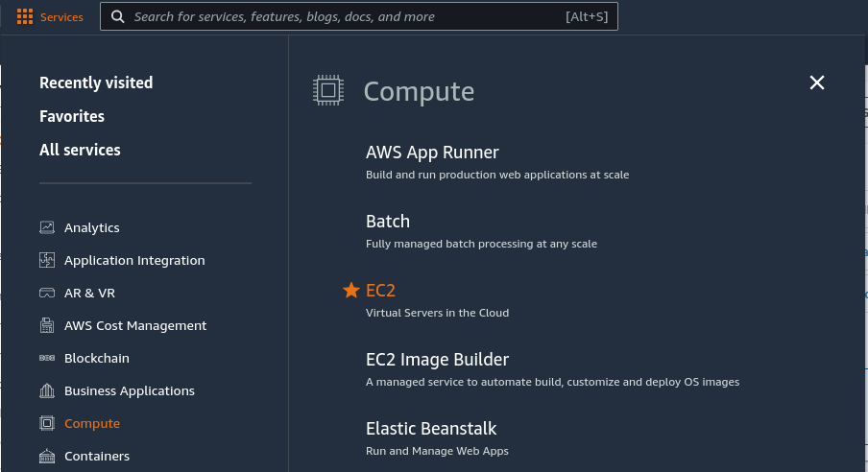Close the services menu panel

click(x=817, y=83)
